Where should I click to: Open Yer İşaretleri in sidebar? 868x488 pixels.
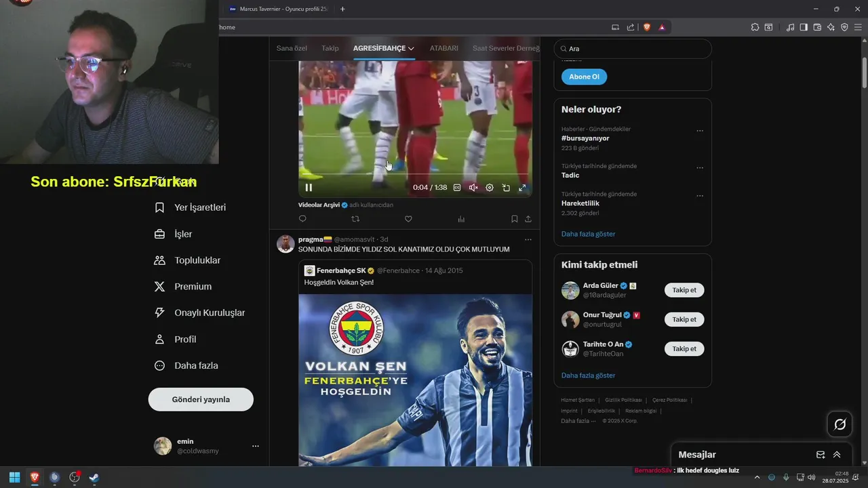point(191,207)
